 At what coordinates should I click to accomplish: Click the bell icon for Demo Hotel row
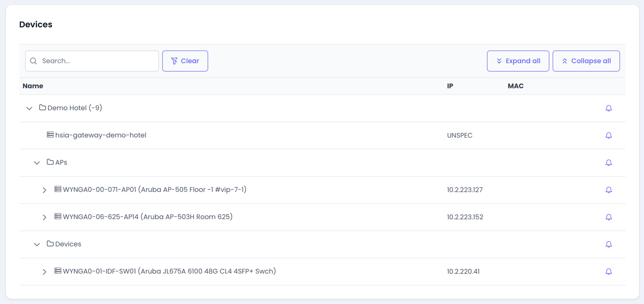pyautogui.click(x=608, y=109)
